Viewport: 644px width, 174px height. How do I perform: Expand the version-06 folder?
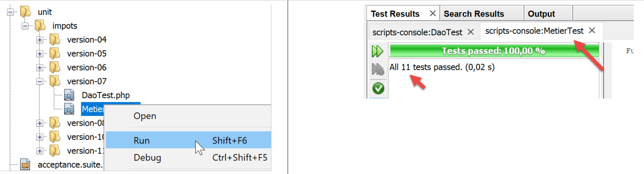tap(40, 68)
